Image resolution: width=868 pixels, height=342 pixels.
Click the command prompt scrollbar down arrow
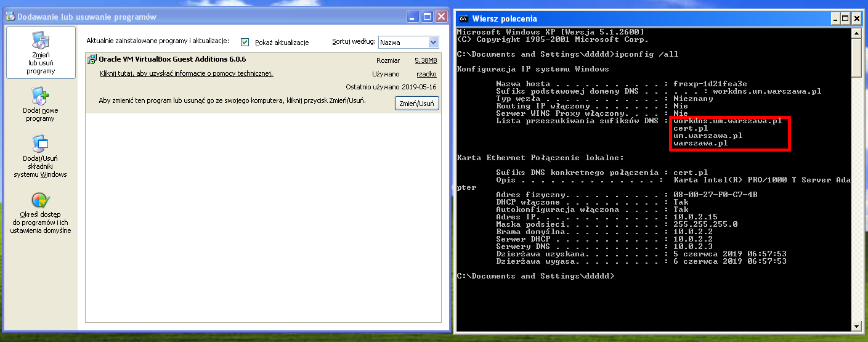tap(856, 327)
